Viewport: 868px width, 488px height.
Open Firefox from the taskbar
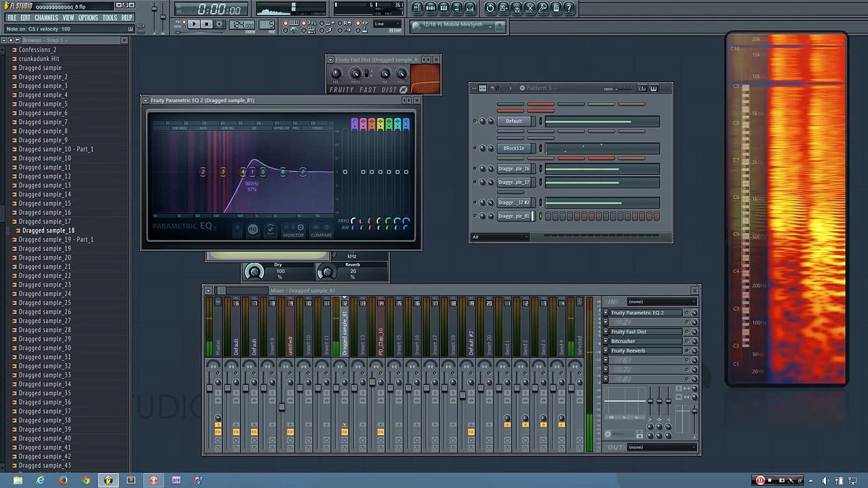(x=63, y=481)
